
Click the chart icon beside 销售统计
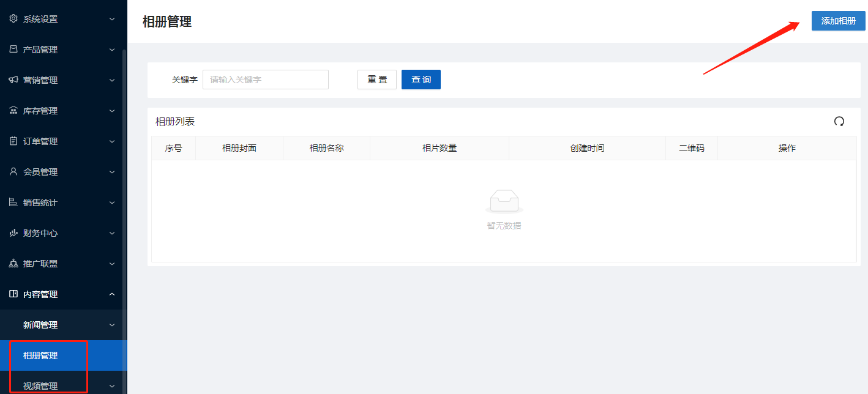tap(13, 203)
